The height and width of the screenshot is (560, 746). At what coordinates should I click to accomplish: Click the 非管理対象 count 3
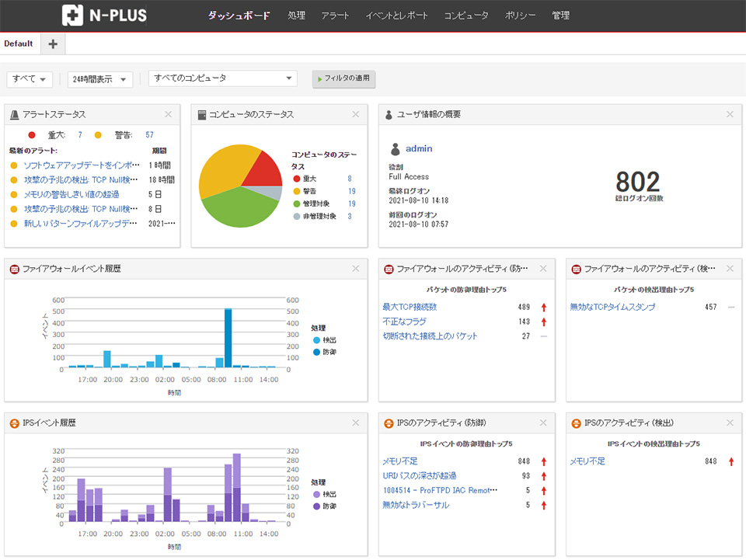tap(350, 216)
